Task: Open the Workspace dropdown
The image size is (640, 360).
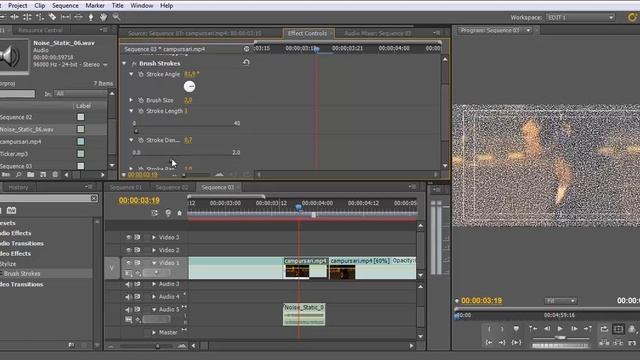Action: pos(580,18)
